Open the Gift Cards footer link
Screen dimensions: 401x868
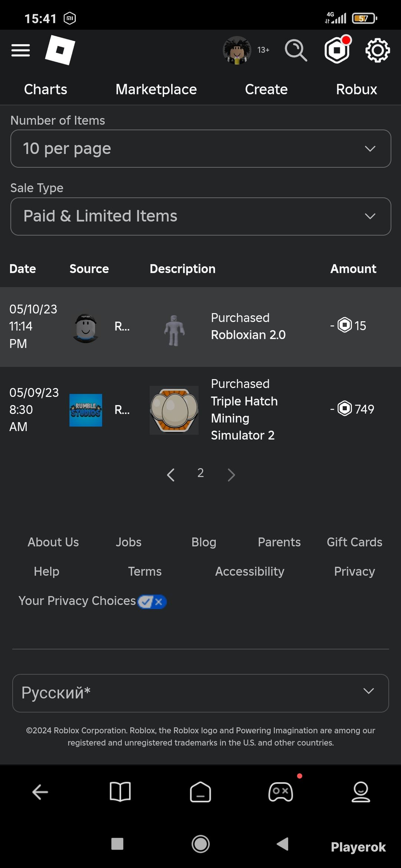pos(354,542)
